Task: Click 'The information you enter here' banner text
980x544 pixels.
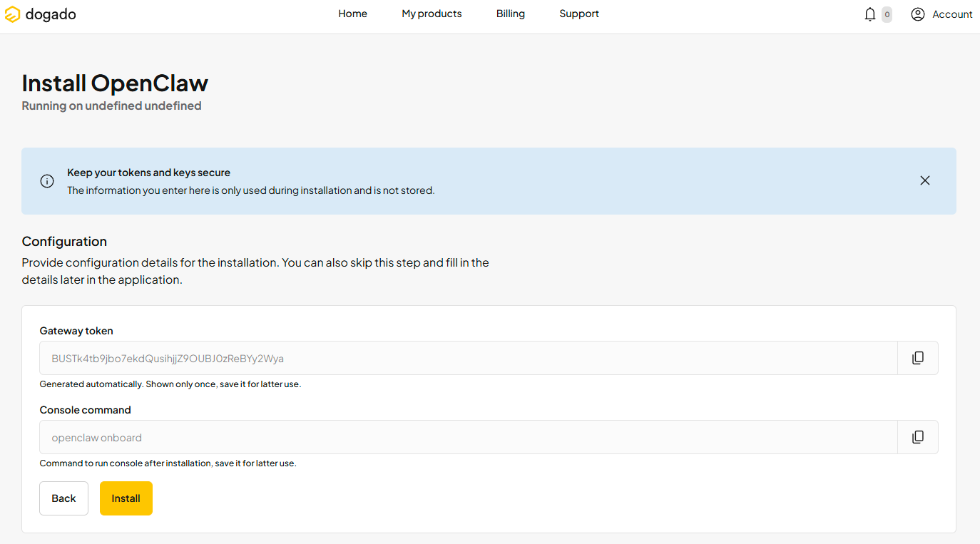Action: pos(251,190)
